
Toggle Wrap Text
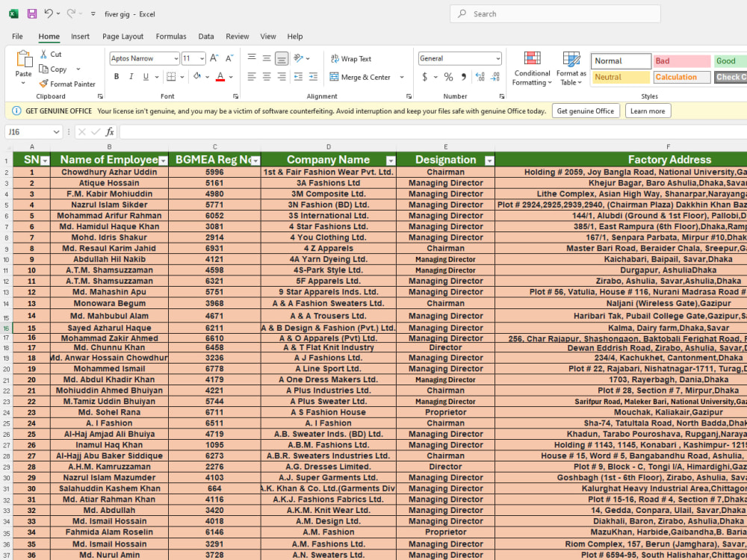(x=351, y=58)
